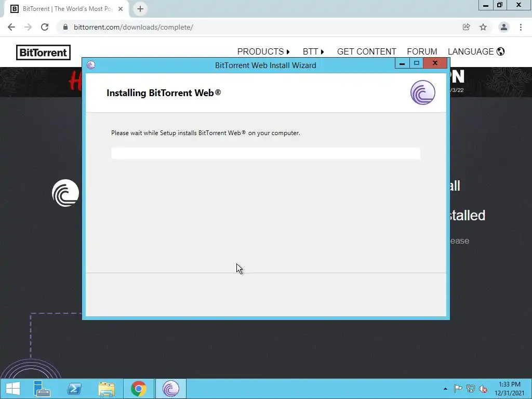This screenshot has width=532, height=399.
Task: Click the address bar URL
Action: click(134, 27)
